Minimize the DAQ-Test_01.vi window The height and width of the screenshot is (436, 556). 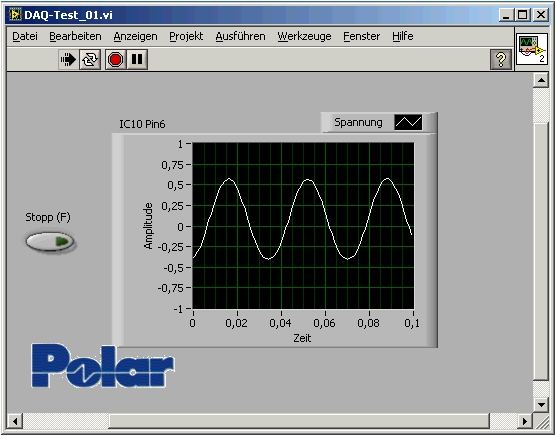pos(506,15)
